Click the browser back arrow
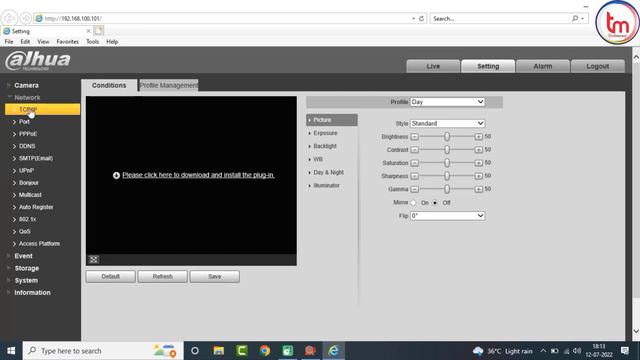Screen dimensions: 640x360 click(x=9, y=18)
